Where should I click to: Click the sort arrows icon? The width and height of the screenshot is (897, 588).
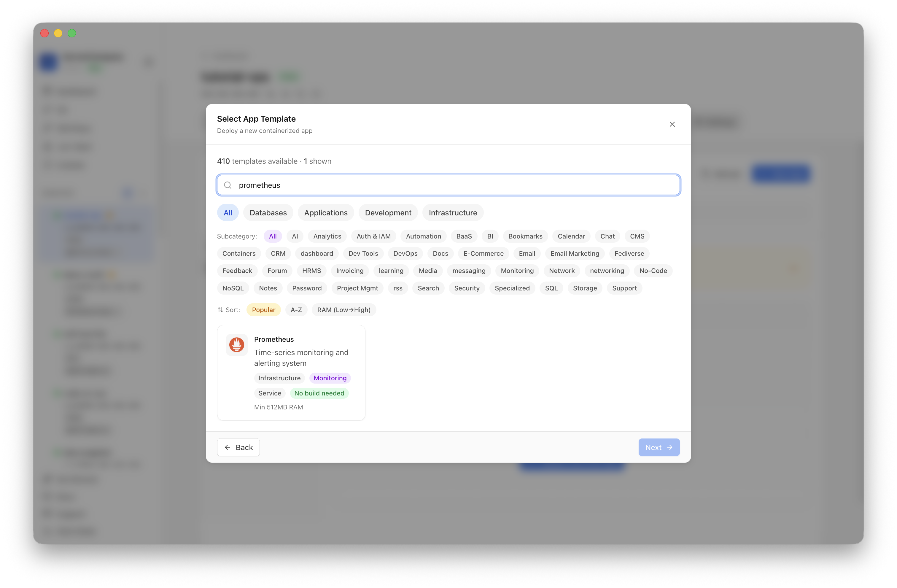click(220, 310)
